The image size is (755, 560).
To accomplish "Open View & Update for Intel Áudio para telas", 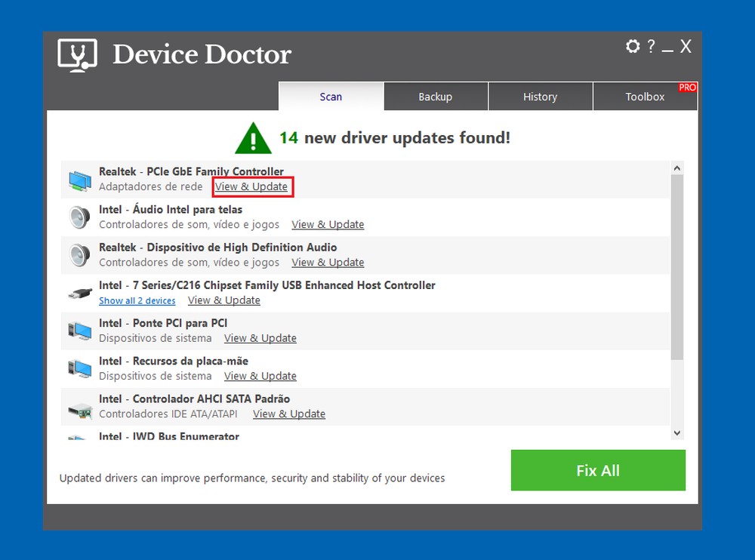I will 328,224.
